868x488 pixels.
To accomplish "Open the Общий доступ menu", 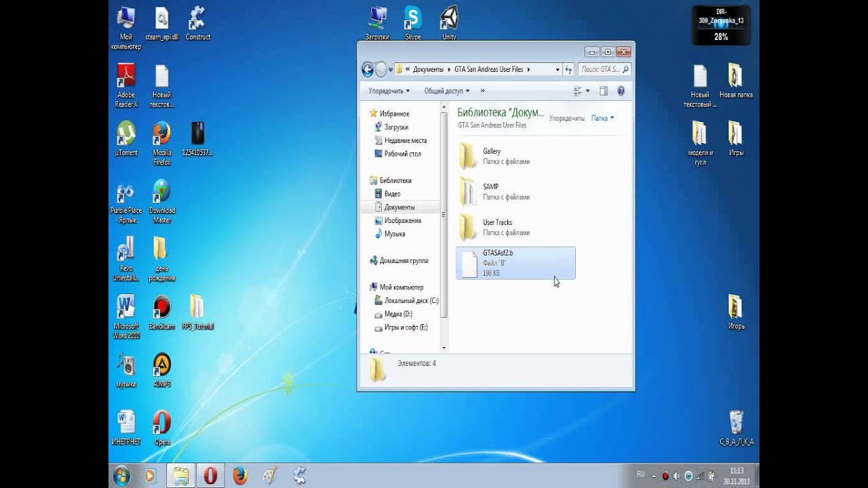I will 447,91.
